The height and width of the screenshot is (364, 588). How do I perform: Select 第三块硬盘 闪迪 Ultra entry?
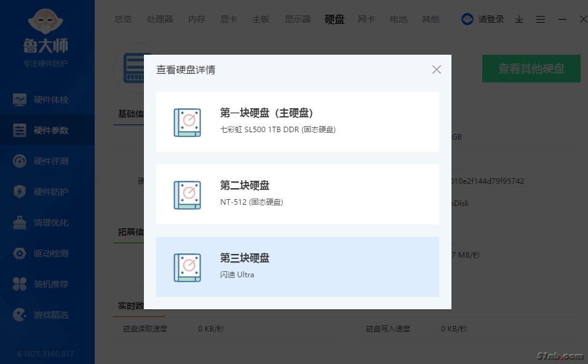tap(297, 266)
